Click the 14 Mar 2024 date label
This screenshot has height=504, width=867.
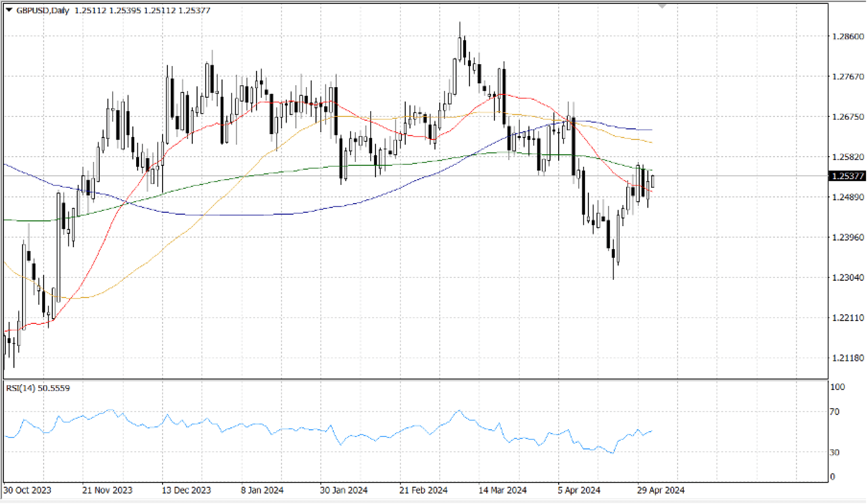point(502,490)
